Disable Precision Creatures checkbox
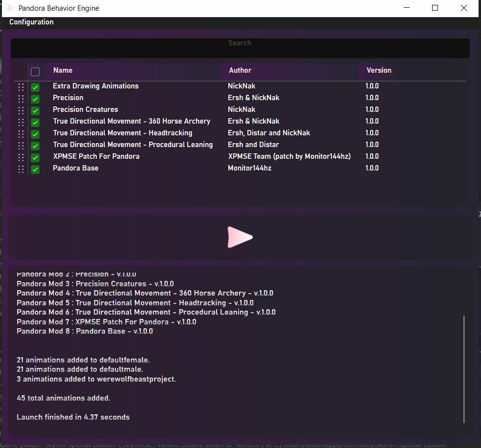Screen dimensions: 481x448 [35, 111]
